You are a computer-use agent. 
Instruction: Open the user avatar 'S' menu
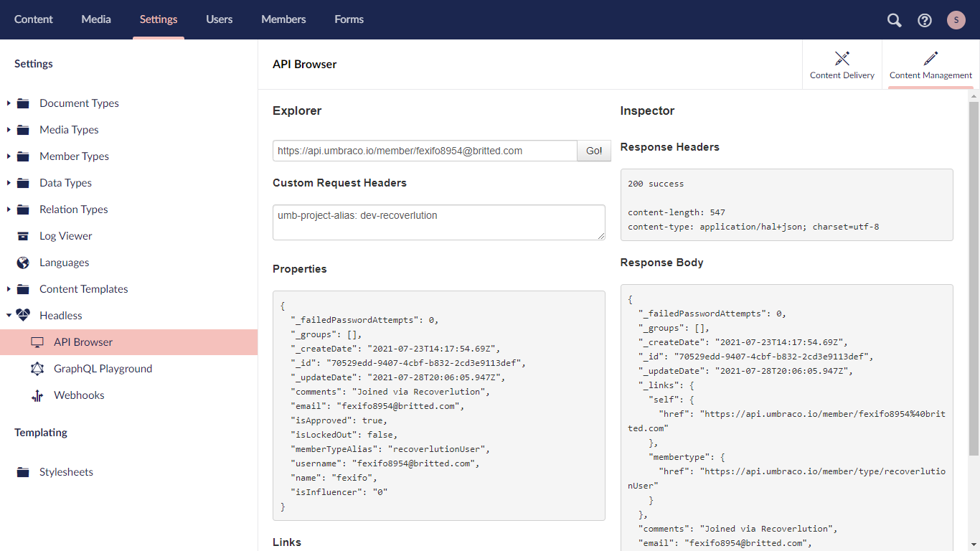[x=956, y=20]
